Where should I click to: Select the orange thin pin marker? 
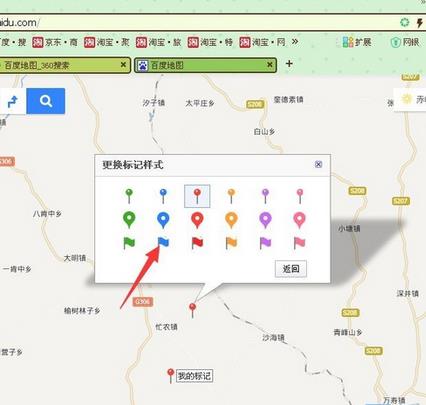(231, 196)
